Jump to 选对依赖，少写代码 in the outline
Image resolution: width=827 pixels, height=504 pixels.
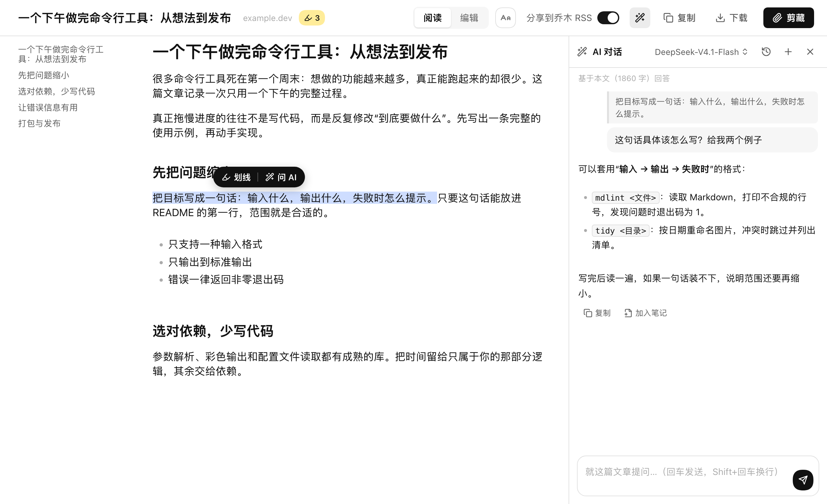coord(57,91)
